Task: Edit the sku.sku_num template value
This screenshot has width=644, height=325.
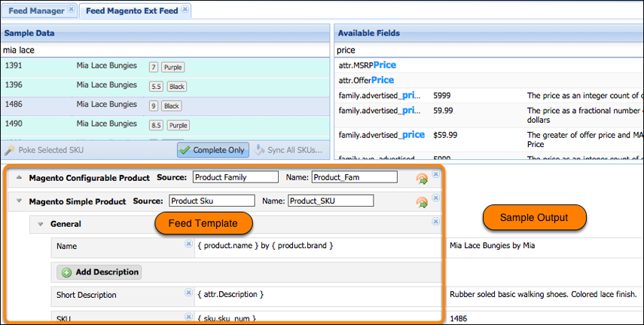Action: (x=319, y=317)
